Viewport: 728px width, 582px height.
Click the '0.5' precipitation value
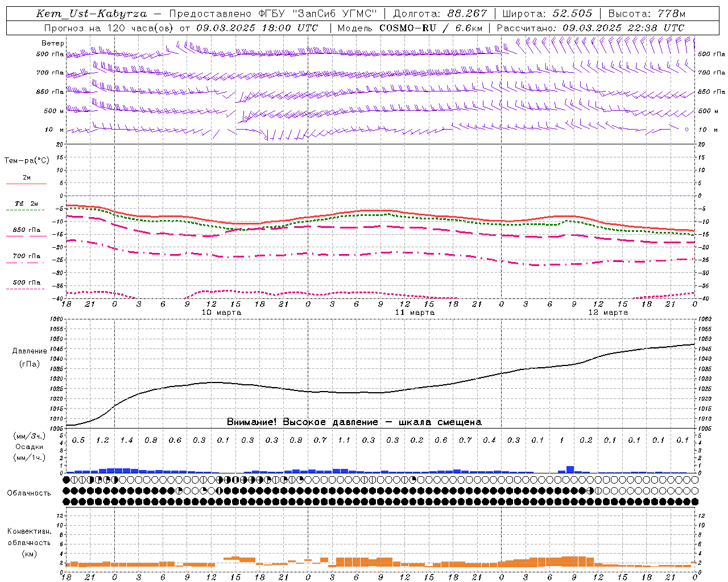[78, 440]
